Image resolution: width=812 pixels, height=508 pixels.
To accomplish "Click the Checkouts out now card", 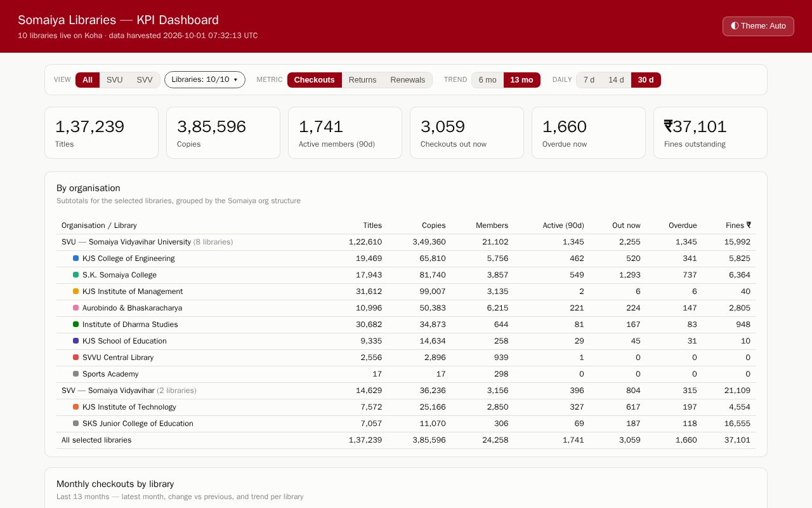I will pos(467,133).
